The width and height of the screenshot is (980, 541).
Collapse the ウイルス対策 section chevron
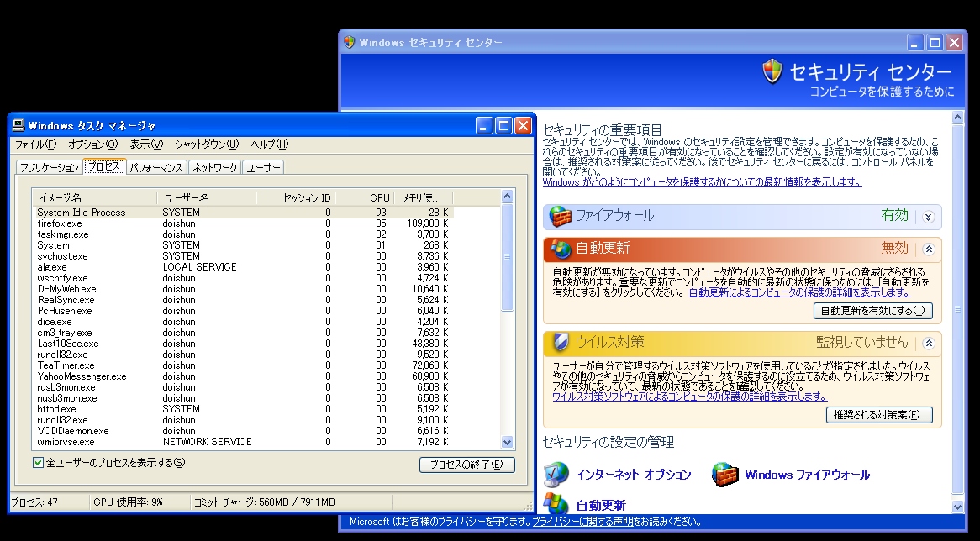pyautogui.click(x=928, y=343)
